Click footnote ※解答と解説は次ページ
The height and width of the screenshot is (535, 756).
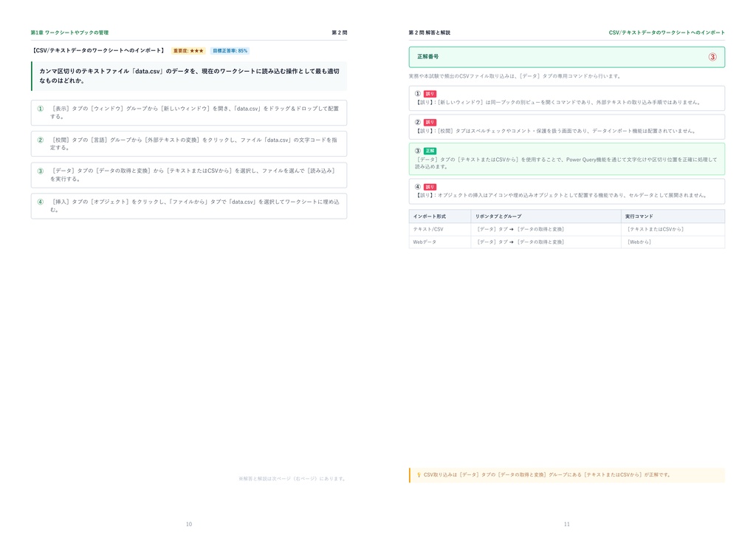point(292,479)
